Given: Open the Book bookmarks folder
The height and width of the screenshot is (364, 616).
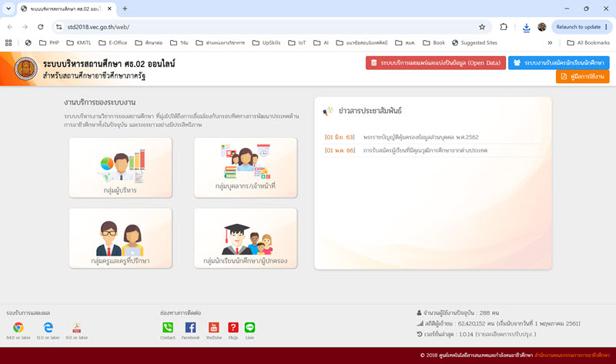Looking at the screenshot, I should (x=434, y=42).
